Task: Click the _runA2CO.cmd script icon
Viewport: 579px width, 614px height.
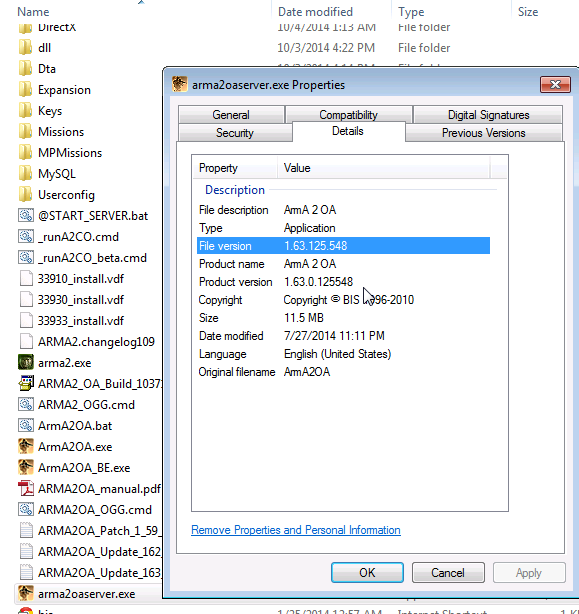Action: (x=26, y=237)
